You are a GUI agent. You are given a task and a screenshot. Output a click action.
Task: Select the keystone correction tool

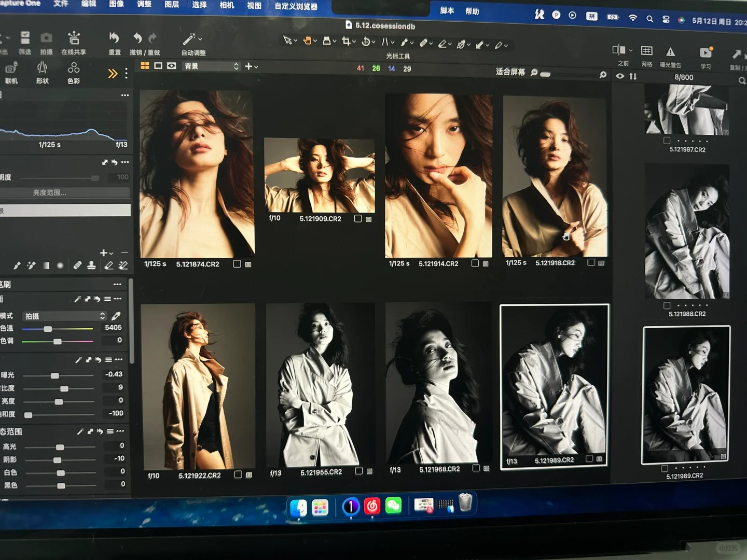click(385, 42)
